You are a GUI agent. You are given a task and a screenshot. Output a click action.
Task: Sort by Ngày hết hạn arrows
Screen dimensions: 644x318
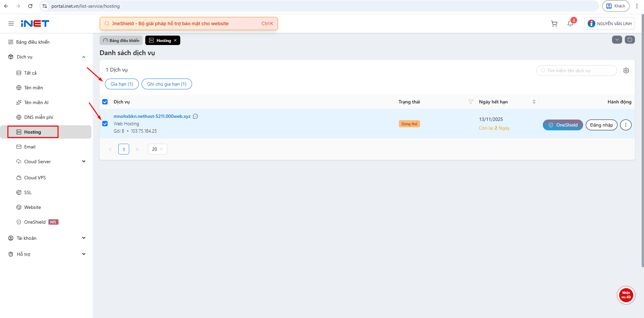[534, 102]
